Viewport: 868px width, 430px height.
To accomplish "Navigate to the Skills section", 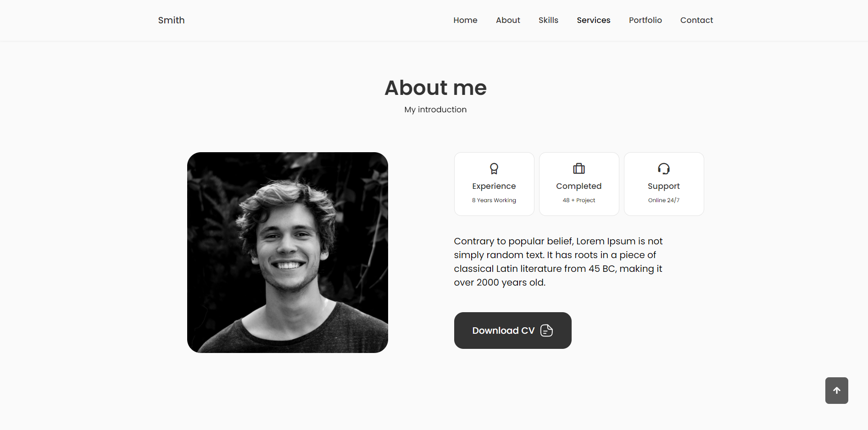I will tap(548, 20).
